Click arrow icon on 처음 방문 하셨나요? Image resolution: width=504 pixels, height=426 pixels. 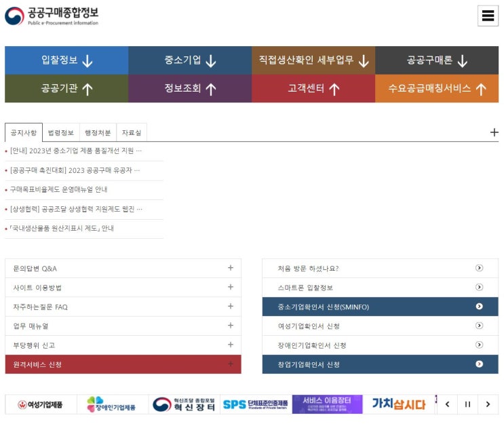tap(479, 268)
